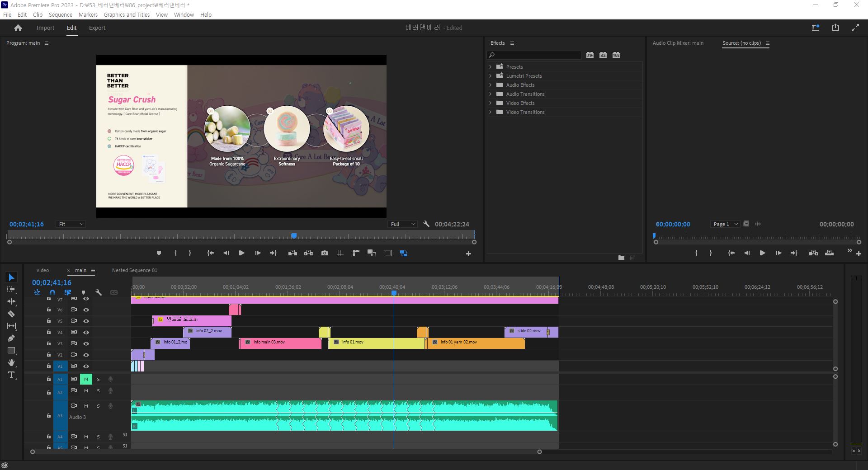Toggle sync lock on track V3
868x470 pixels.
tap(74, 343)
